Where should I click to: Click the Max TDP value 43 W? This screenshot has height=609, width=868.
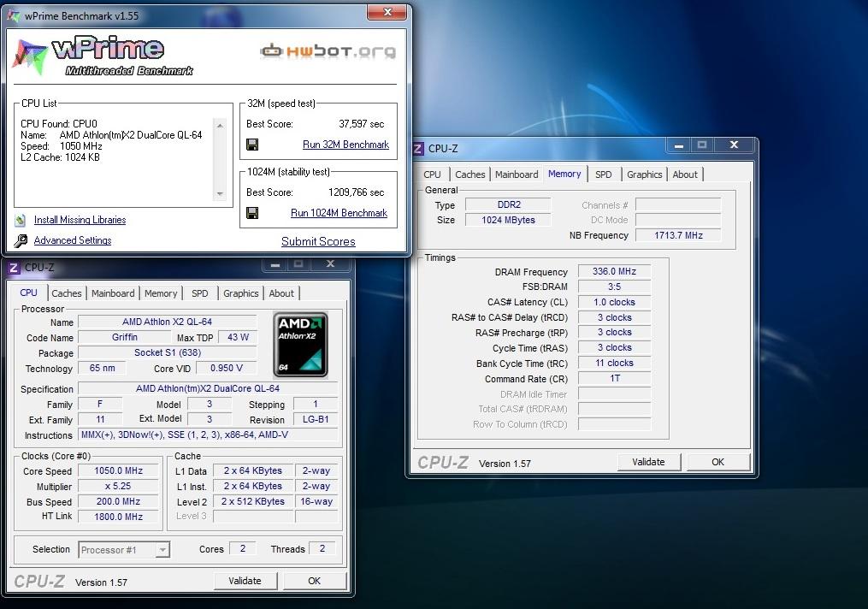point(238,337)
